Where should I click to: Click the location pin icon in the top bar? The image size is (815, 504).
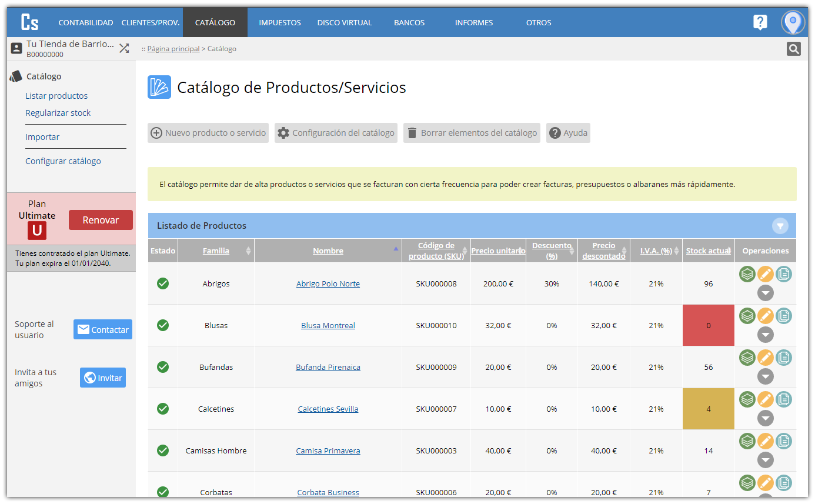pos(793,22)
